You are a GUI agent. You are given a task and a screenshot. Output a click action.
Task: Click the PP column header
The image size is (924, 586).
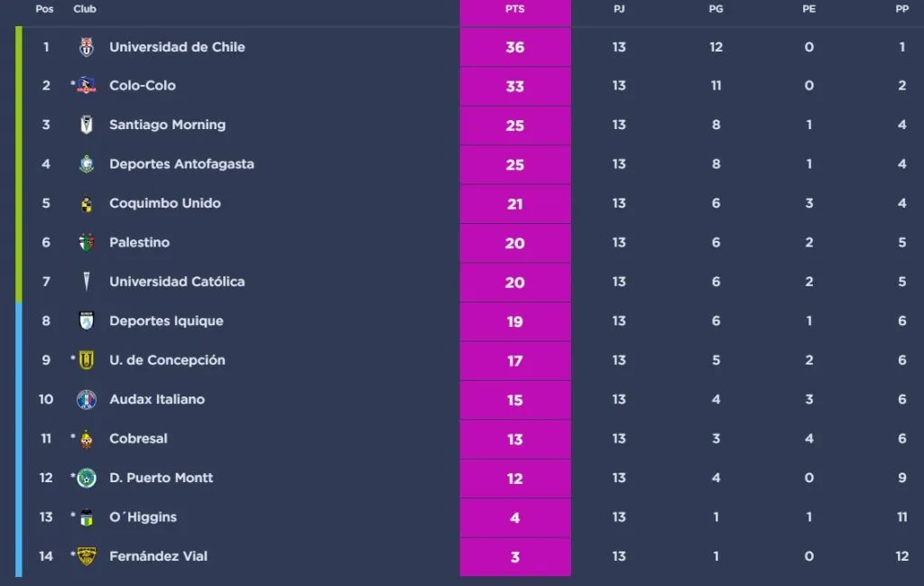(x=901, y=9)
